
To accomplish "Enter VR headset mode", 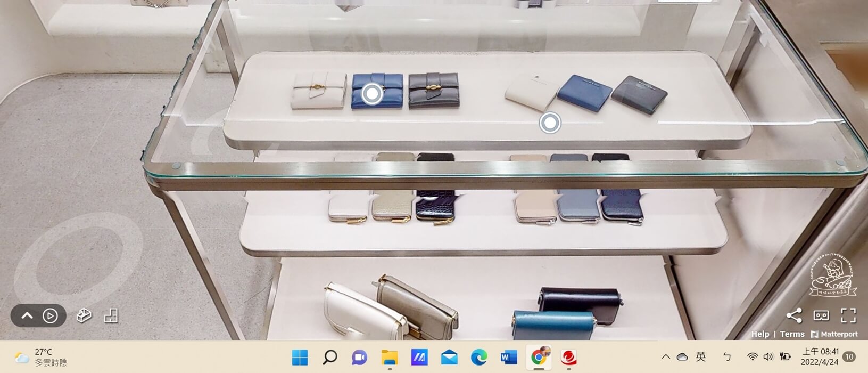I will click(x=821, y=315).
